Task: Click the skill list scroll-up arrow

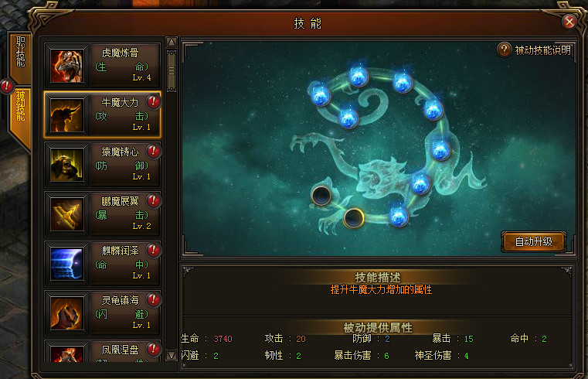Action: click(172, 42)
